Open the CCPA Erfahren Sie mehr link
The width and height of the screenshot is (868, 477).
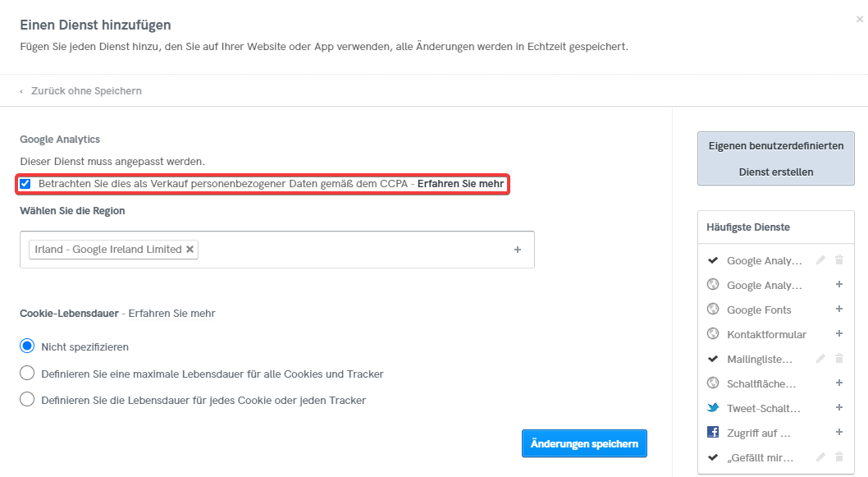[460, 184]
